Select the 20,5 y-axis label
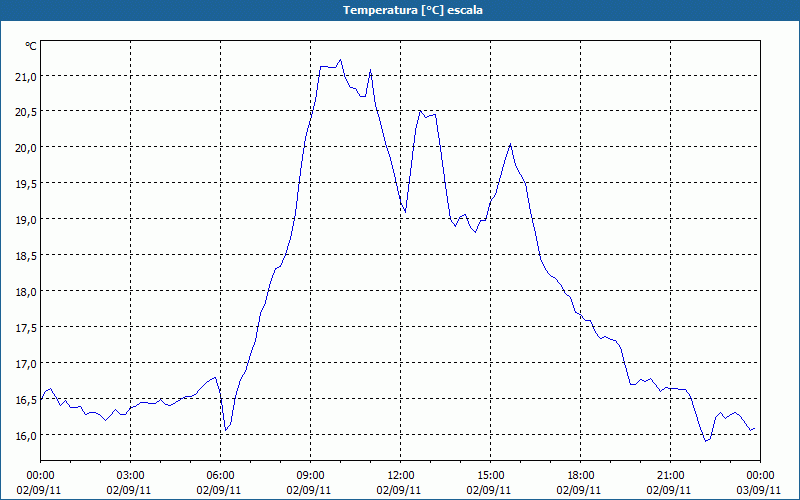The image size is (800, 500). point(26,112)
